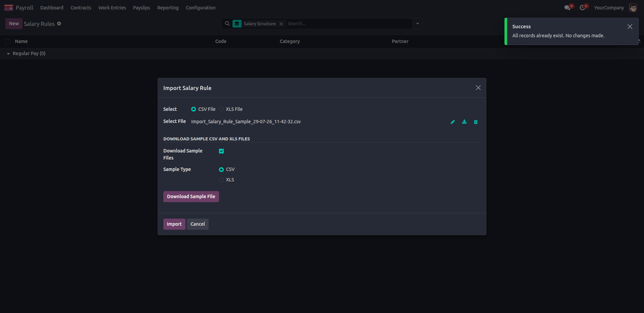The image size is (644, 313).
Task: Remove the Salary Structure filter facet
Action: [x=281, y=24]
